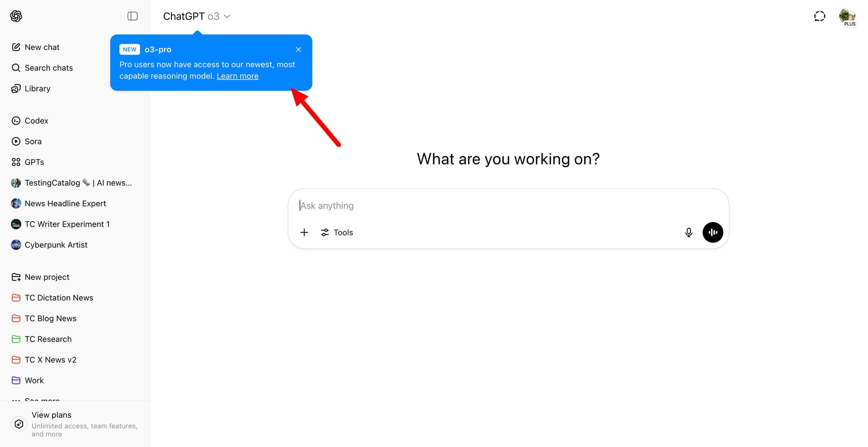
Task: Open the TC Dictation News project
Action: coord(75,298)
